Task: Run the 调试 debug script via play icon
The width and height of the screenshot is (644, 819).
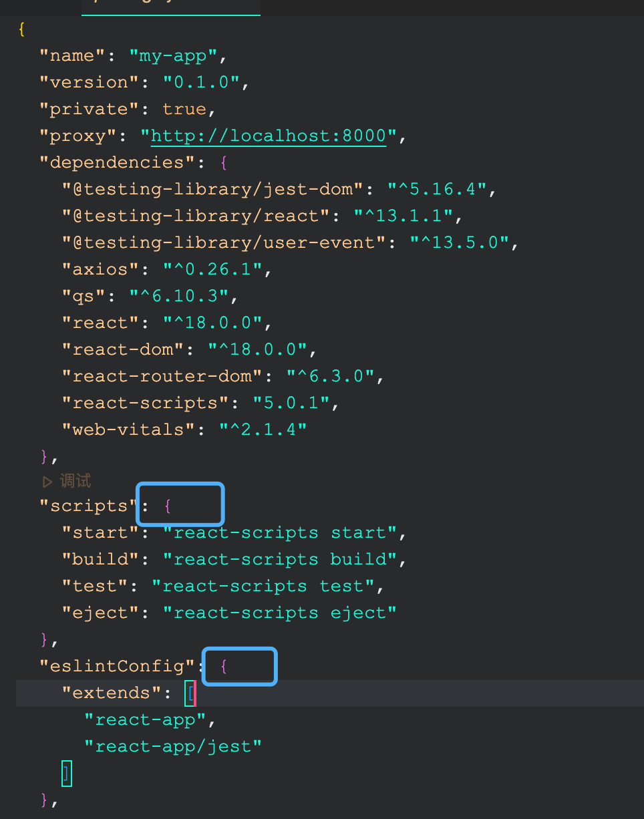Action: pyautogui.click(x=47, y=480)
